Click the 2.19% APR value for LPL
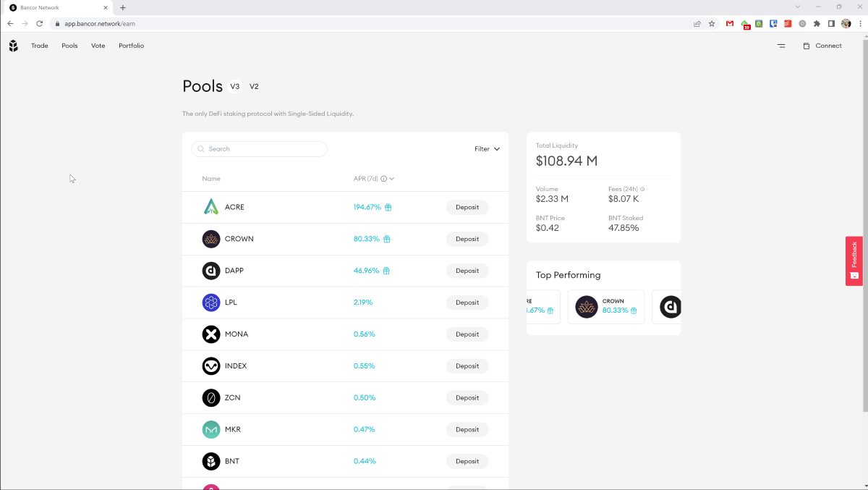Screen dimensions: 868x490 pyautogui.click(x=363, y=303)
